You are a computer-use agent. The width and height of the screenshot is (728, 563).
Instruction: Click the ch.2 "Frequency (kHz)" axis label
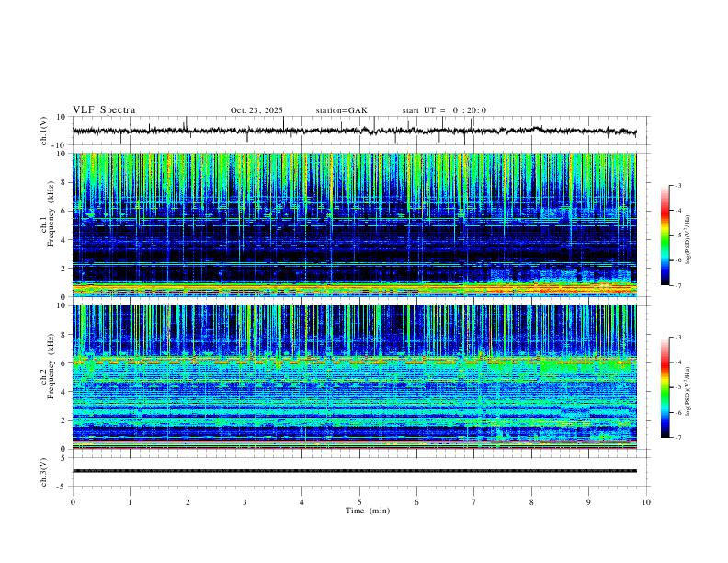click(x=51, y=366)
